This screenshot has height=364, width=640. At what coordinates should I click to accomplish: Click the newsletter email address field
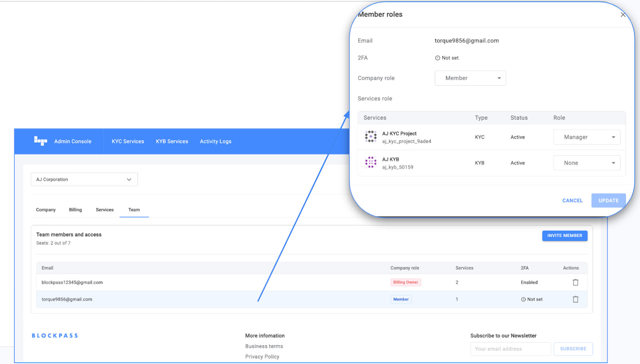click(x=510, y=349)
